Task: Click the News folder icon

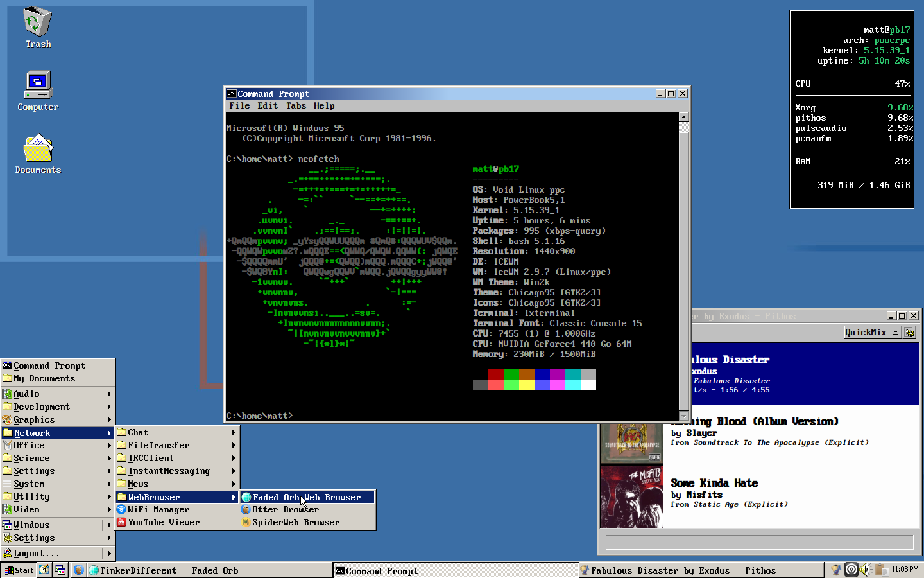Action: coord(122,484)
